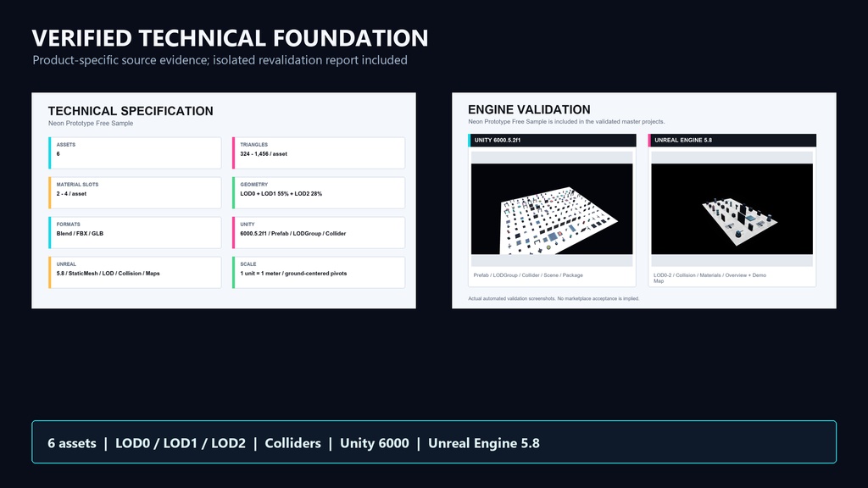Select the Scale ground-centered pivots card
The image size is (868, 488).
(x=319, y=272)
